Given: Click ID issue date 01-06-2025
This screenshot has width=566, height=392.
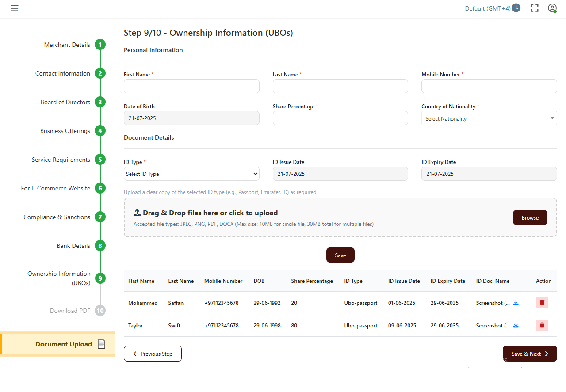Looking at the screenshot, I should (x=402, y=303).
